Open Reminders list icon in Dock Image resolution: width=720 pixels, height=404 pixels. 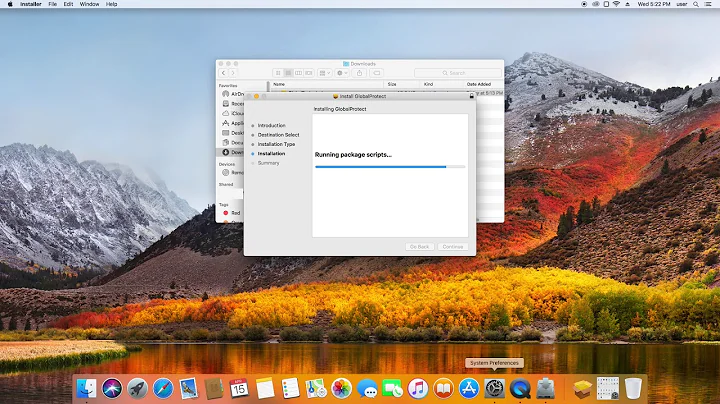[290, 389]
